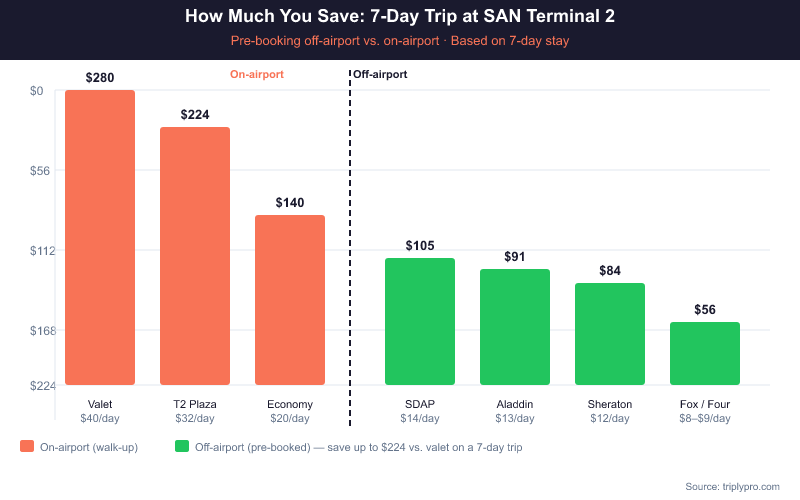Screen dimensions: 800x500
Task: Click the $40/day rate under Valet
Action: point(100,418)
